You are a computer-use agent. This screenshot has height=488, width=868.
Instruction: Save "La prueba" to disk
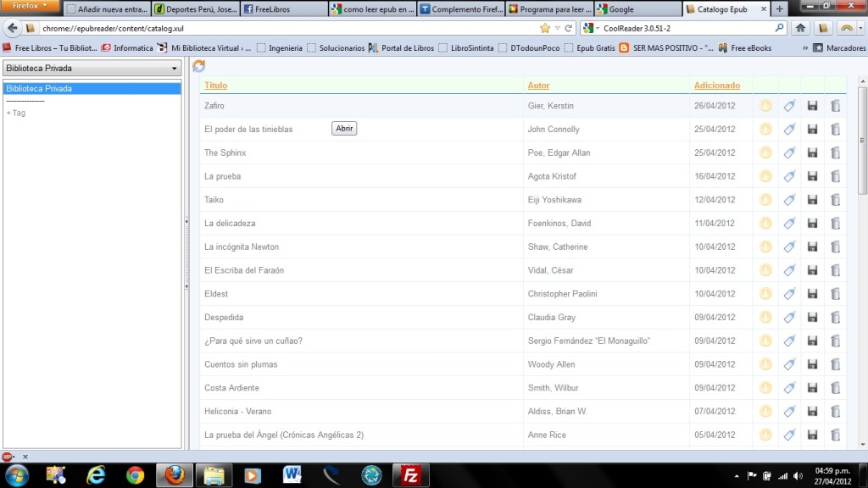812,176
